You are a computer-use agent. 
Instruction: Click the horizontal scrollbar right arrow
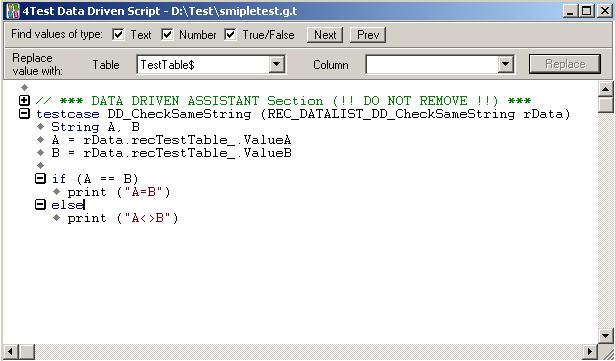point(590,351)
